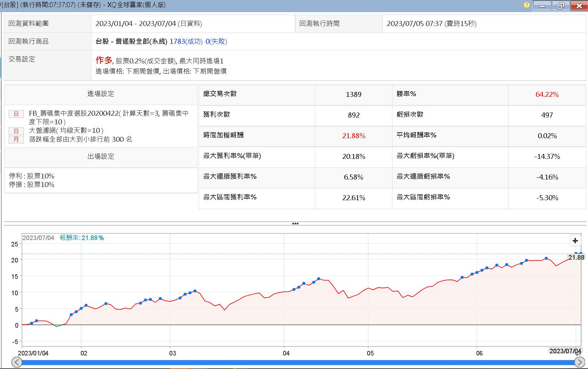Click the 2023/07/04 date marker on the axis
The width and height of the screenshot is (588, 369).
coord(565,351)
